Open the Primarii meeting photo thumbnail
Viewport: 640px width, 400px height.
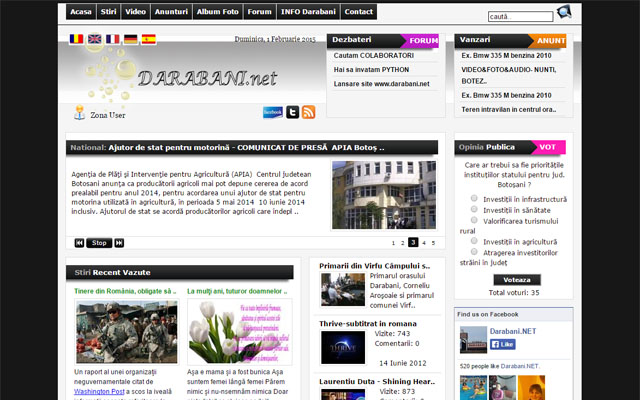343,289
